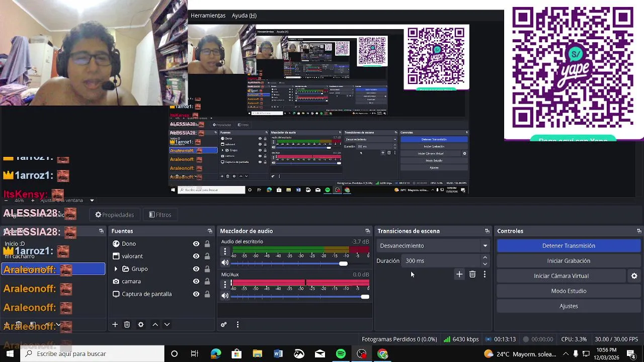
Task: Unlock the camara source
Action: [207, 282]
